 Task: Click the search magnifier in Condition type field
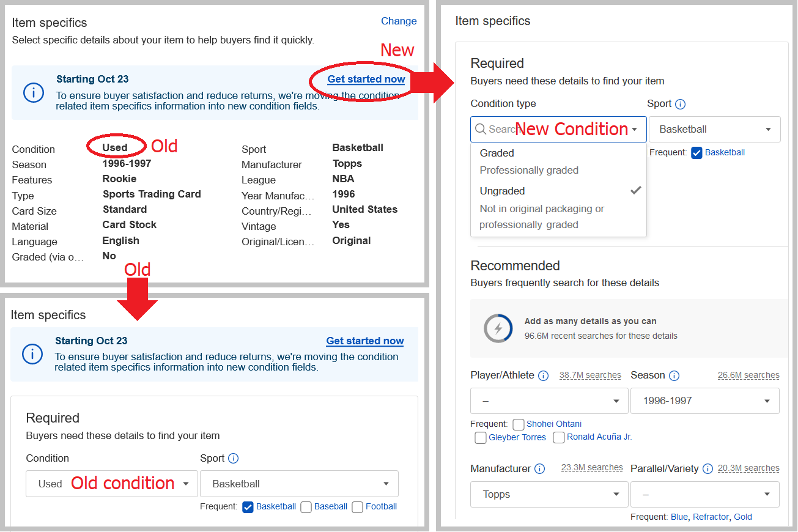[x=481, y=130]
